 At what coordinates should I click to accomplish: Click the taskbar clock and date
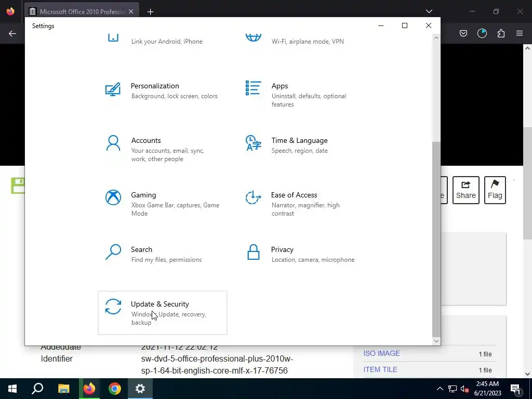[487, 389]
